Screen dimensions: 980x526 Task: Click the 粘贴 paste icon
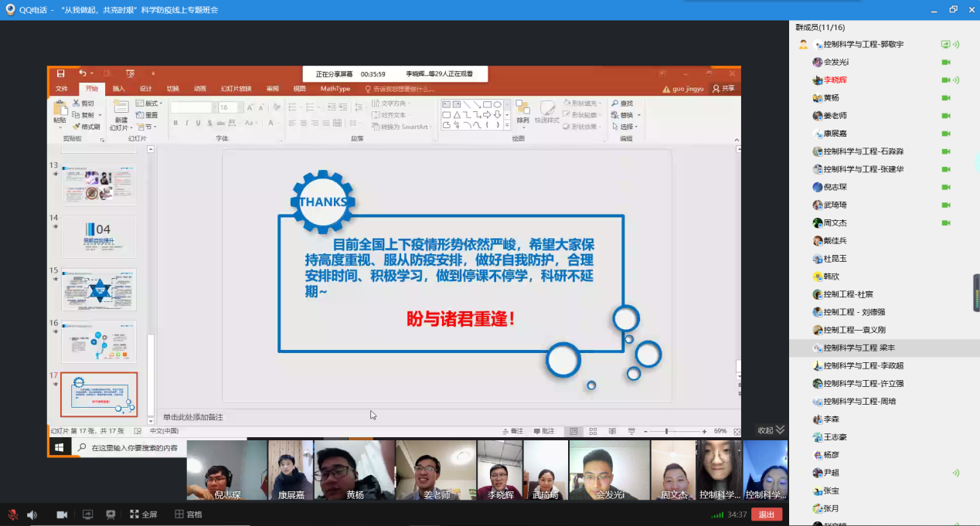click(x=60, y=110)
